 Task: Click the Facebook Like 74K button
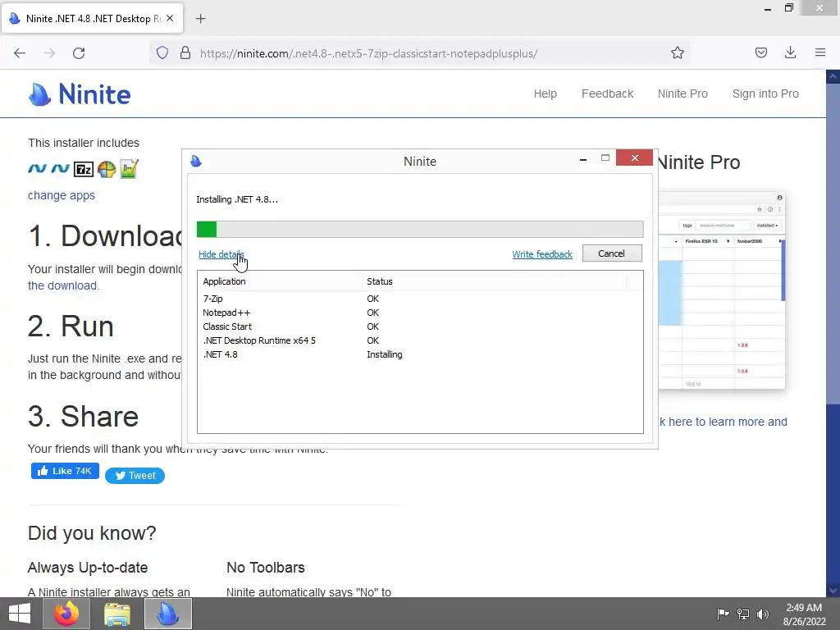65,471
